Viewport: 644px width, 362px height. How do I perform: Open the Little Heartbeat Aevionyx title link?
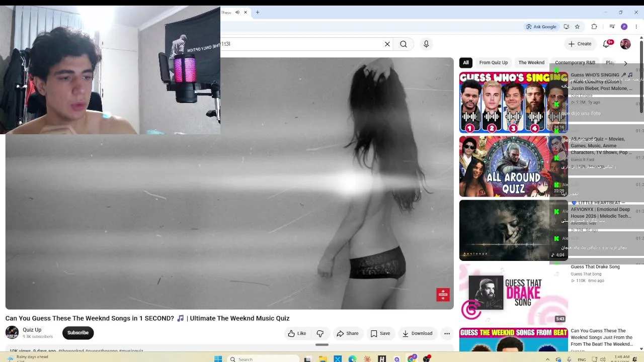(601, 209)
